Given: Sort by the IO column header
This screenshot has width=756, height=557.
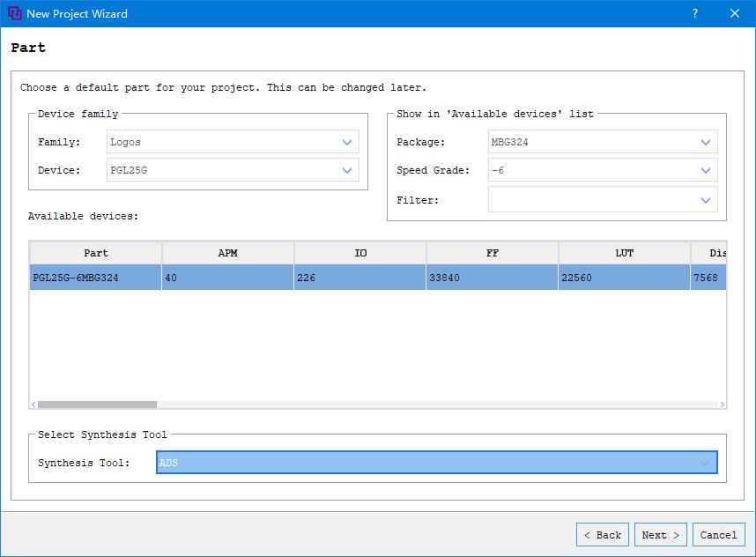Looking at the screenshot, I should pos(360,253).
